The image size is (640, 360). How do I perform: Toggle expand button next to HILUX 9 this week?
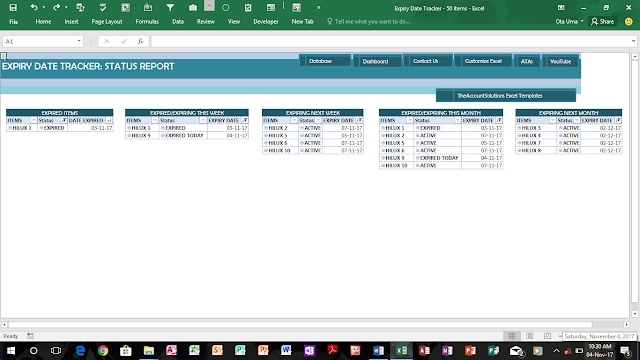(x=129, y=136)
